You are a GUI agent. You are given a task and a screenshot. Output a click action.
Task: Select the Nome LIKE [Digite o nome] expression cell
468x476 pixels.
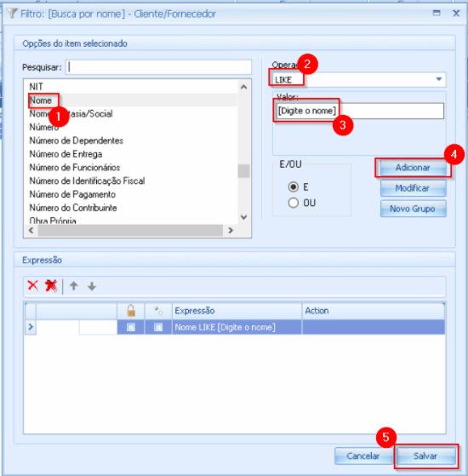[x=237, y=327]
